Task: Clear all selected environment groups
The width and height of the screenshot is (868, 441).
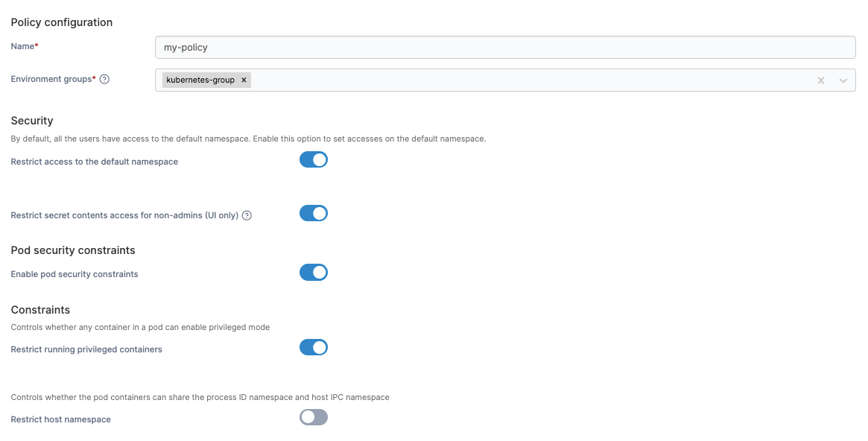Action: point(821,80)
